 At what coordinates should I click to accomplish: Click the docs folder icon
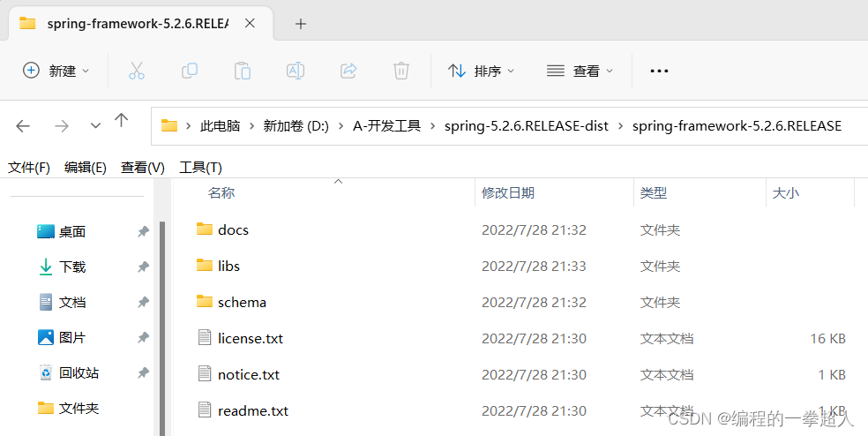205,229
